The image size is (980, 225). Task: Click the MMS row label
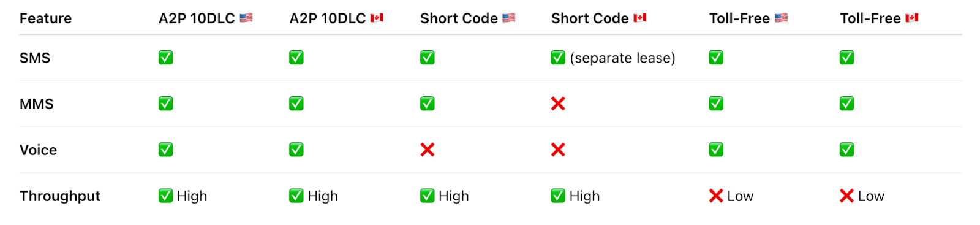click(x=37, y=104)
